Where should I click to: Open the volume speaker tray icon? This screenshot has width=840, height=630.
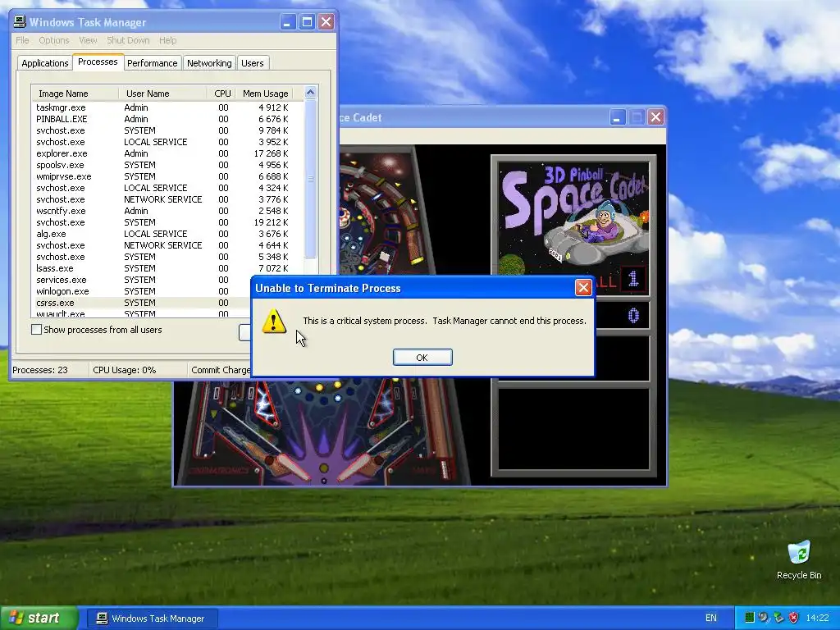764,618
